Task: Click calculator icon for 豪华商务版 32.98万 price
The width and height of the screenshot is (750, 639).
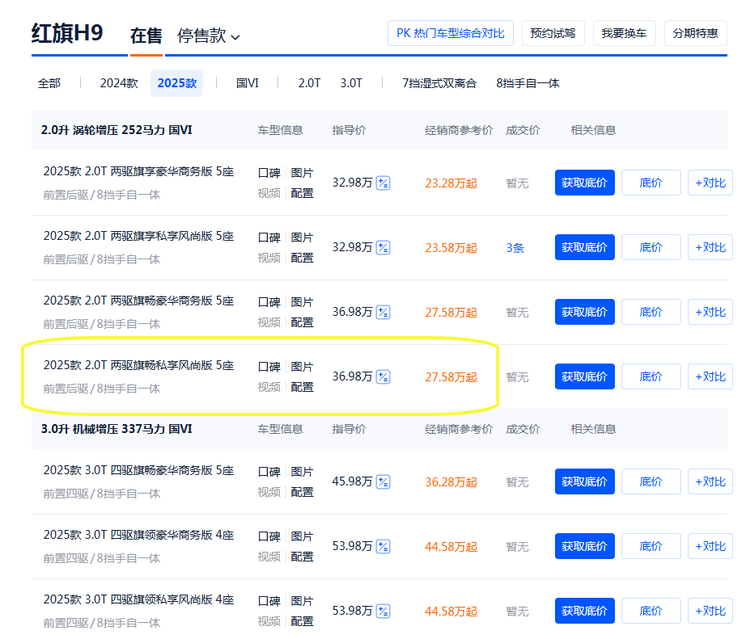Action: point(383,183)
